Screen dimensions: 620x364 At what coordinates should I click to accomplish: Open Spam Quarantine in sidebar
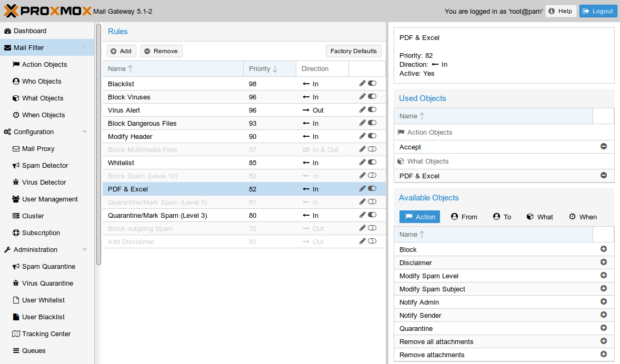(48, 267)
